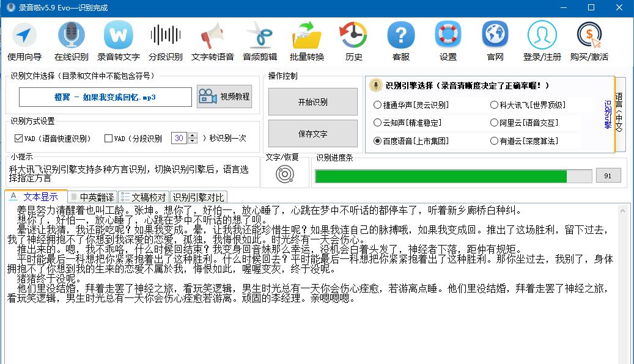Increase the seconds stepper value
This screenshot has height=364, width=634.
tap(193, 136)
